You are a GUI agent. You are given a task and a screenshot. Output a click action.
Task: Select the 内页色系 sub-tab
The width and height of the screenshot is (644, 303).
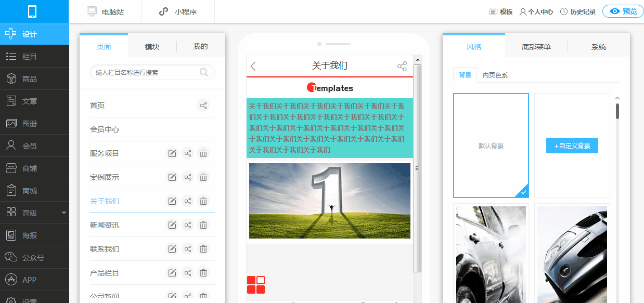pos(495,75)
